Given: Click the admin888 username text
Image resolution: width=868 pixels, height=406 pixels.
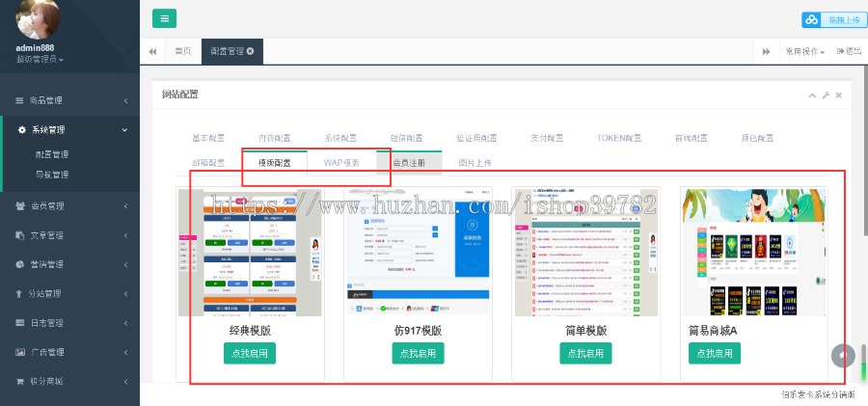Looking at the screenshot, I should pyautogui.click(x=35, y=48).
